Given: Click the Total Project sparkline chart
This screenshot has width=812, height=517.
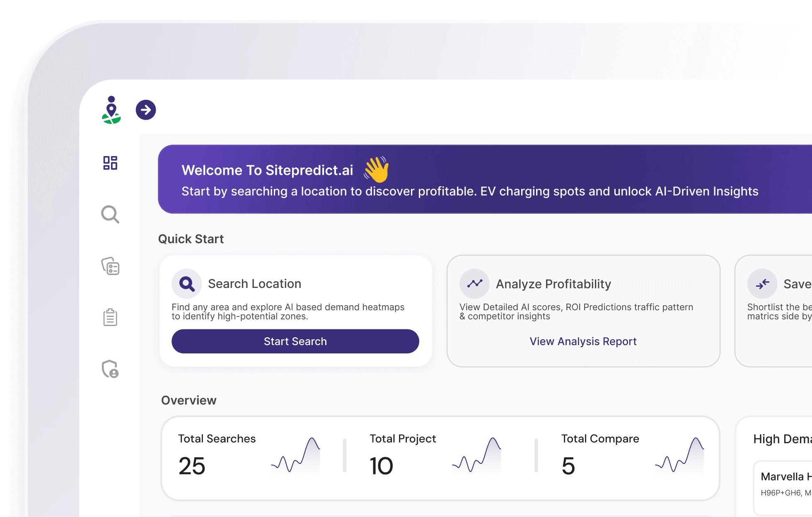Looking at the screenshot, I should (x=476, y=456).
